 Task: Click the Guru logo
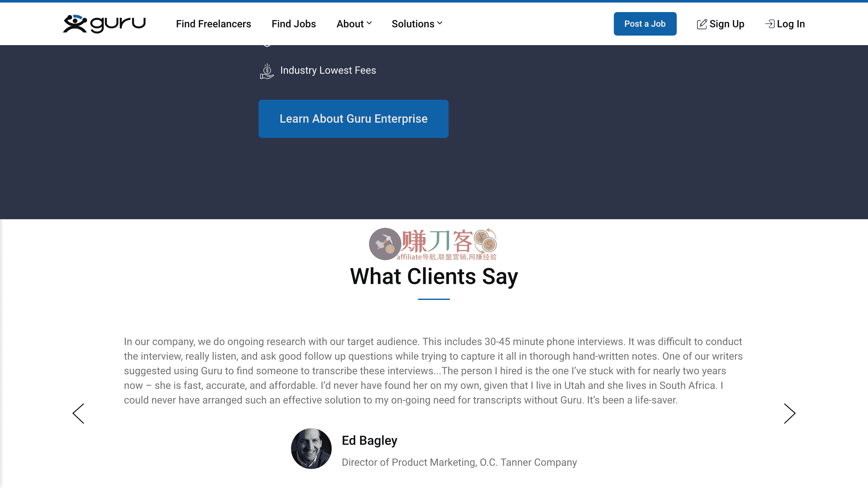[x=104, y=24]
